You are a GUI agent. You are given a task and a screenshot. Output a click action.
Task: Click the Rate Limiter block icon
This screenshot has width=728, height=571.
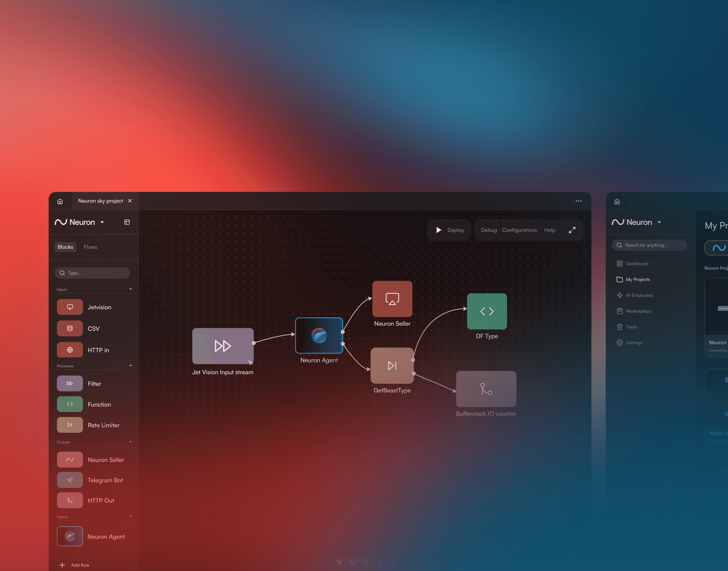pos(70,425)
